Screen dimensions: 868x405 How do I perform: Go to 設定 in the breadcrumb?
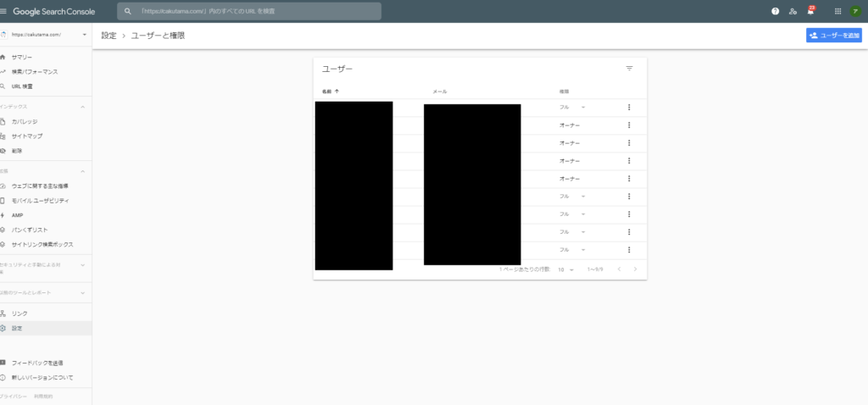coord(109,36)
